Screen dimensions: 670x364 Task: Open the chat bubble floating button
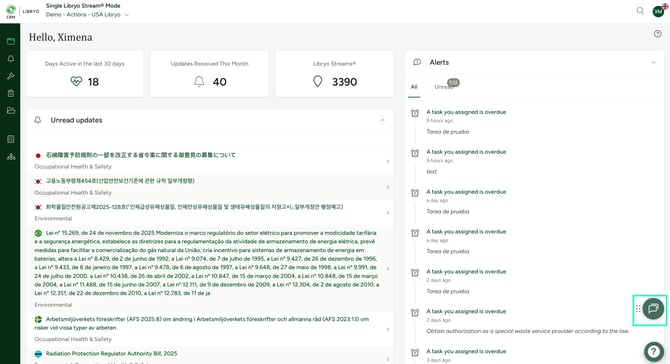point(653,308)
